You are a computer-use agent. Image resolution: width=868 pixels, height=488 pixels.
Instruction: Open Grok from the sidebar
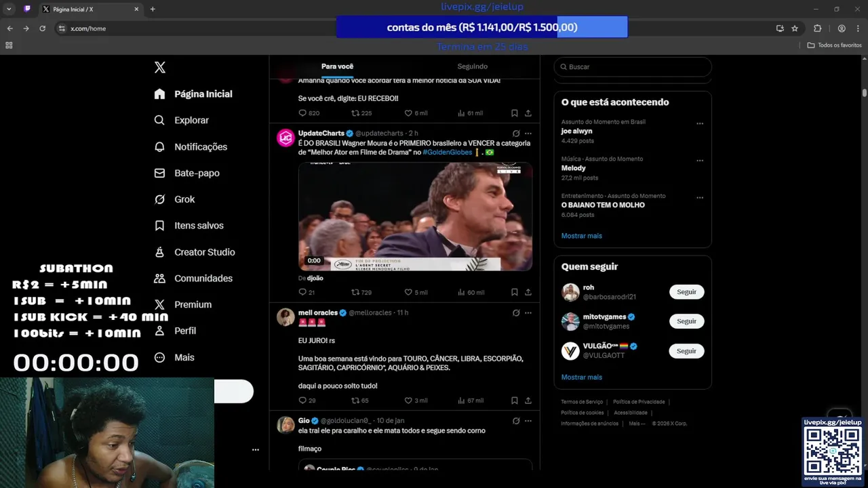[174, 199]
